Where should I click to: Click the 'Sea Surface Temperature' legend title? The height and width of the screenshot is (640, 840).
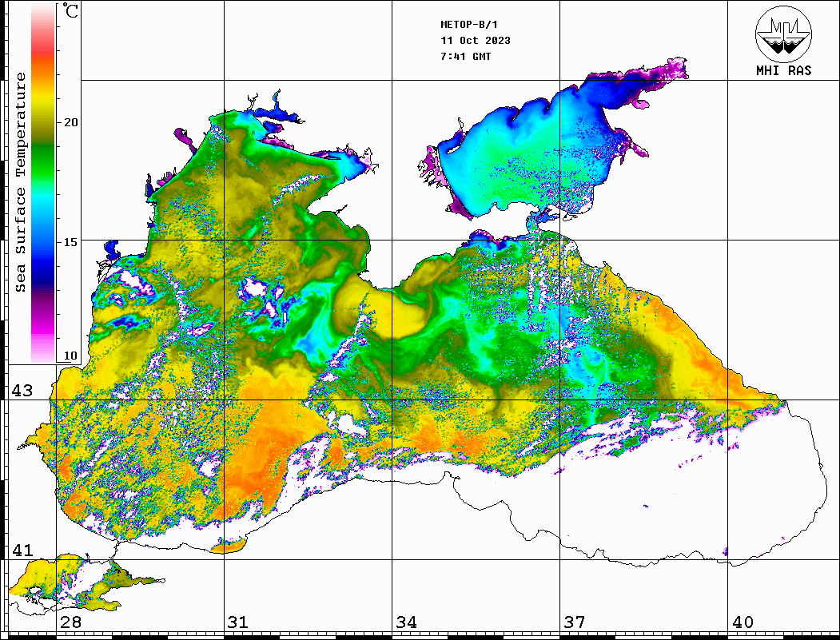[20, 182]
